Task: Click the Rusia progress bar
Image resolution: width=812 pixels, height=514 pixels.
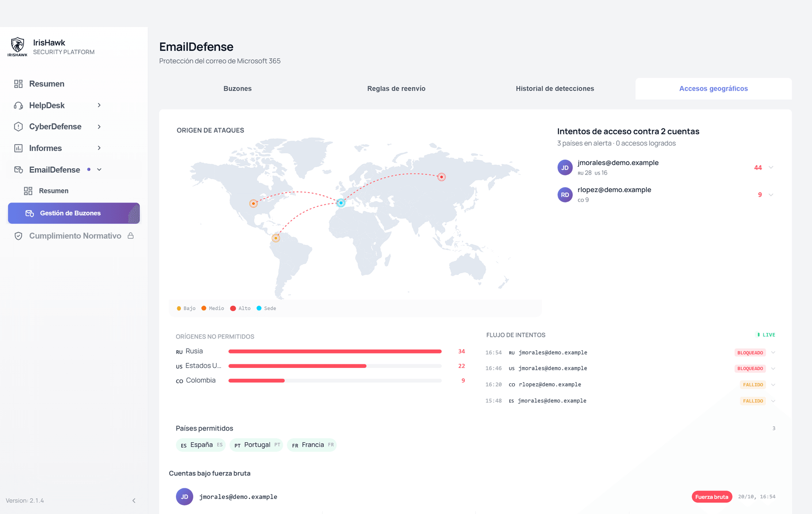Action: pos(335,351)
